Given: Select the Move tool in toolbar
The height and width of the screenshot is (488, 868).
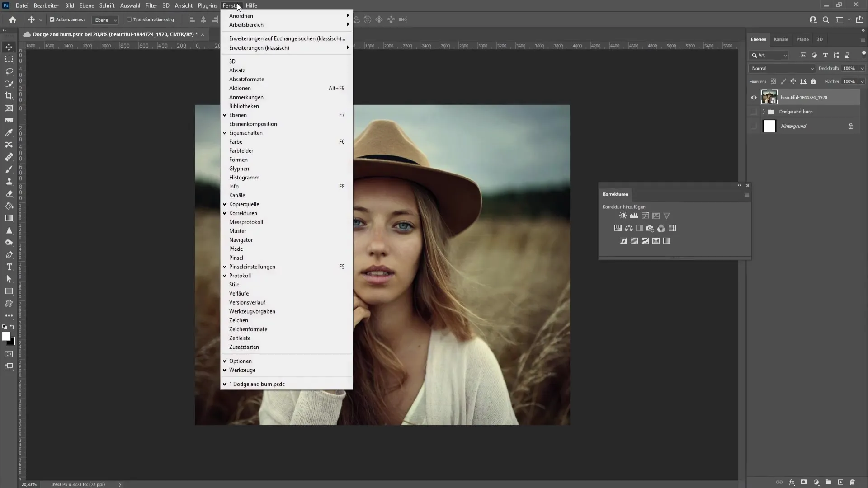Looking at the screenshot, I should (x=9, y=47).
